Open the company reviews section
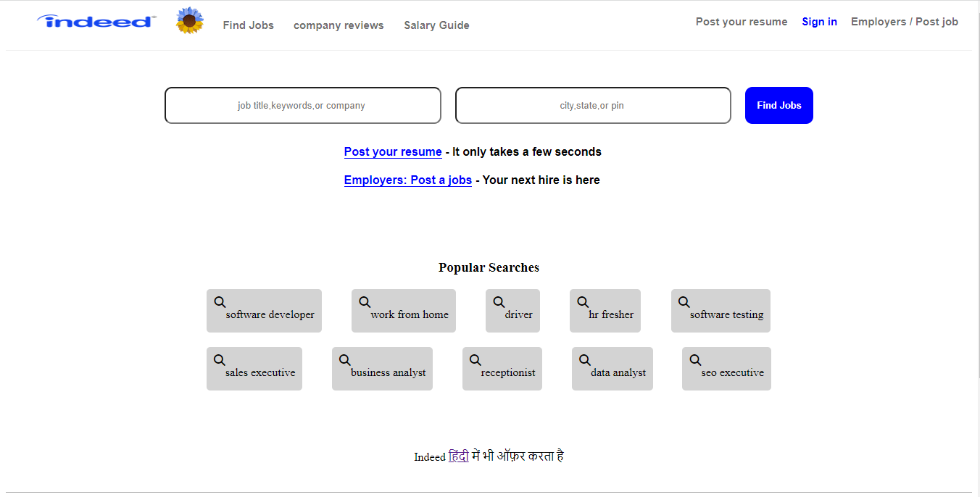Image resolution: width=980 pixels, height=497 pixels. [x=339, y=25]
